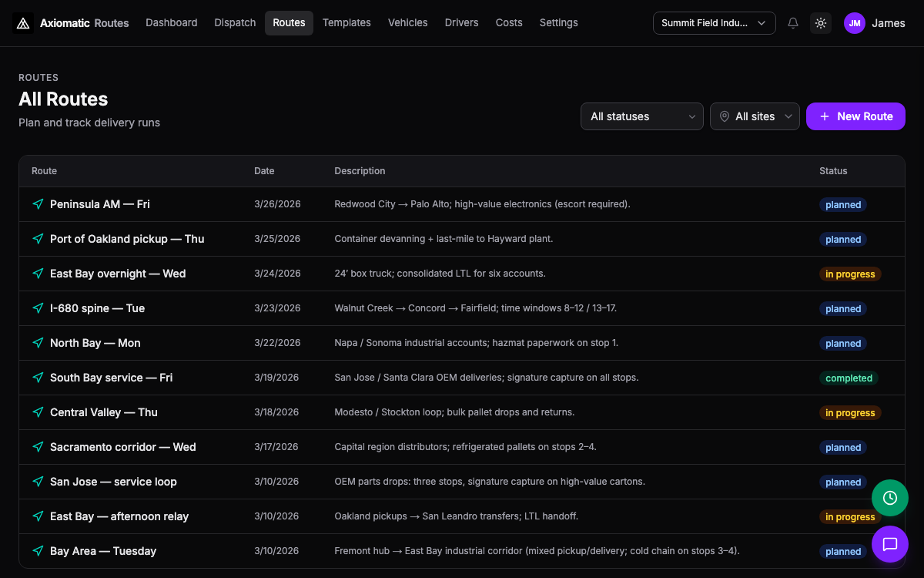Click route arrow icon for Bay Area — Tuesday

click(38, 551)
